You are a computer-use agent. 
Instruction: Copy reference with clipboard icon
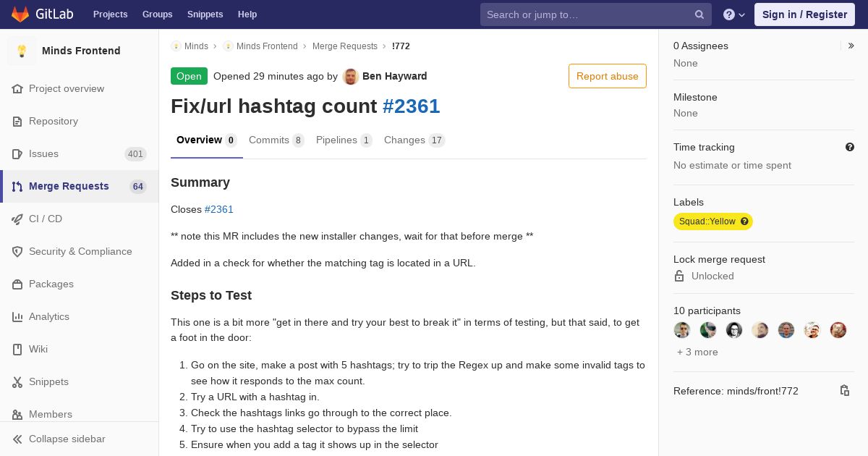[844, 391]
